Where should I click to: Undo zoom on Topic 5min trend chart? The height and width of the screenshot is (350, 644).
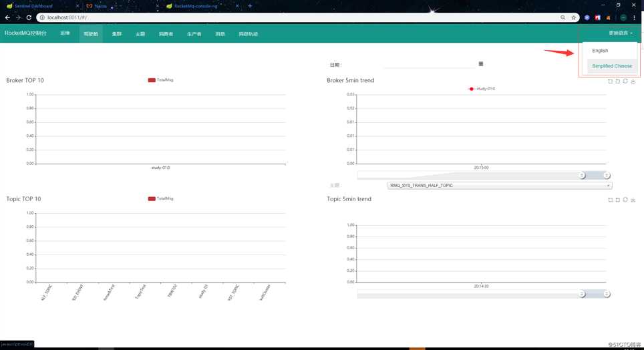point(618,200)
